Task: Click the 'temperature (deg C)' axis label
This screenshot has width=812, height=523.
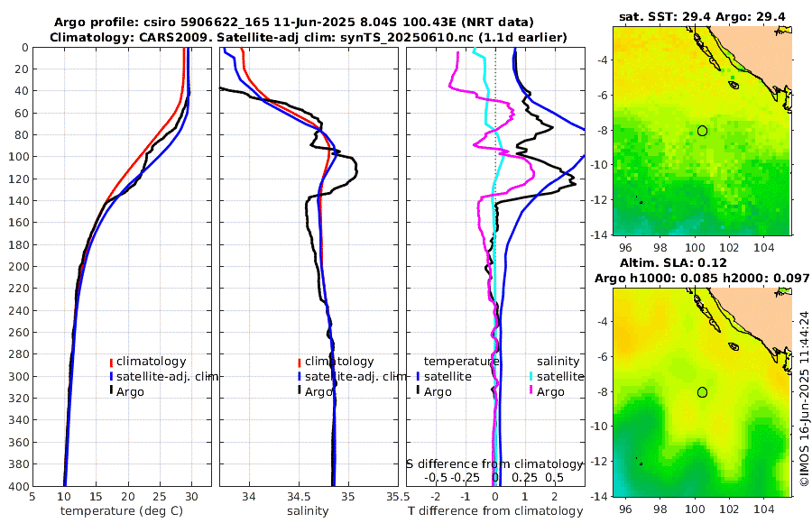Action: [122, 511]
